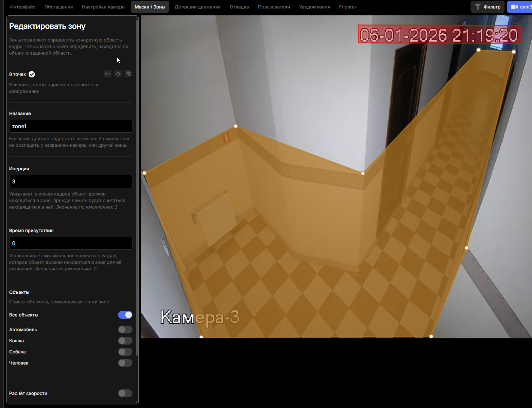The height and width of the screenshot is (408, 532).
Task: Turn on the Расчёт скорости switch
Action: (125, 393)
